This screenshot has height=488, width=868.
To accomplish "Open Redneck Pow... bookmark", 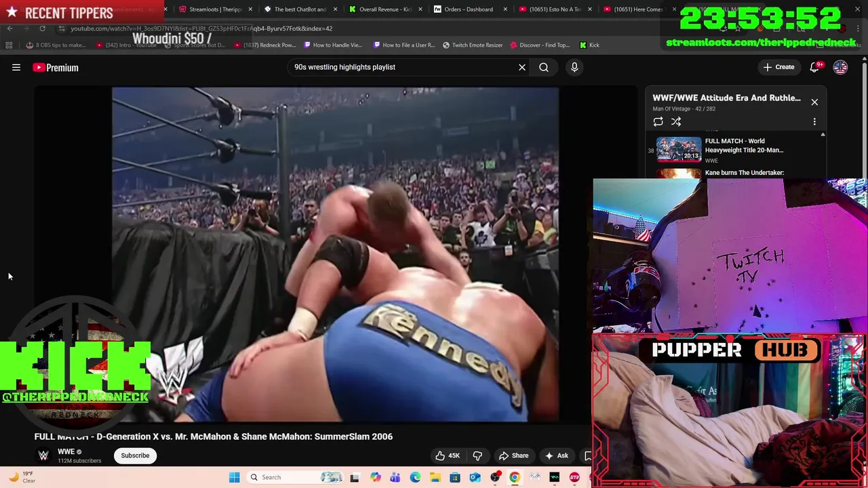I will [x=265, y=45].
